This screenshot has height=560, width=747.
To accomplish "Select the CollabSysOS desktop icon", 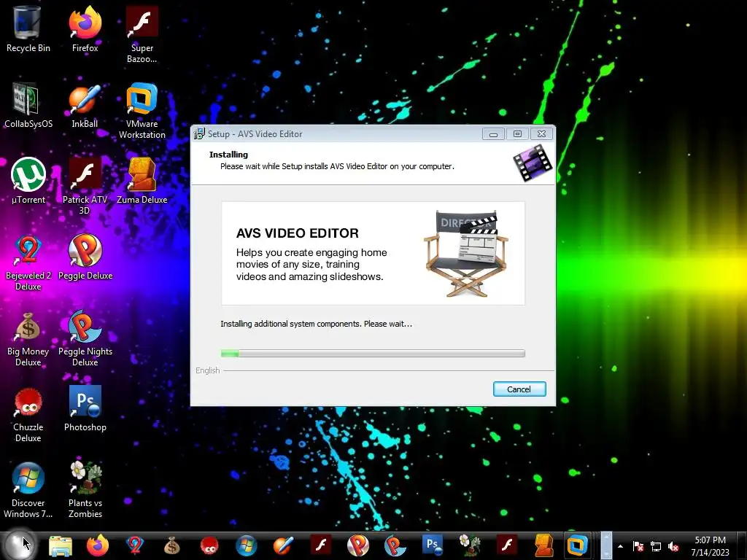I will pyautogui.click(x=28, y=105).
